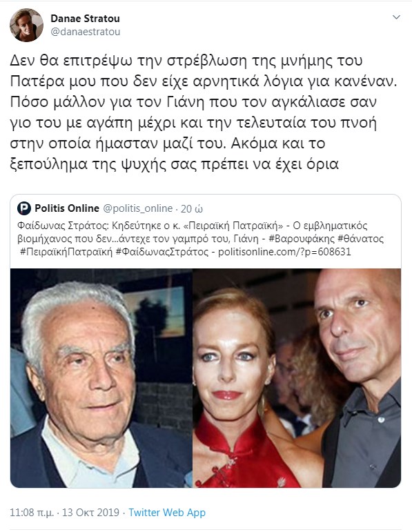Open the #ΦαίδωναςΣτράτος hashtag
The width and height of the screenshot is (412, 532).
162,252
